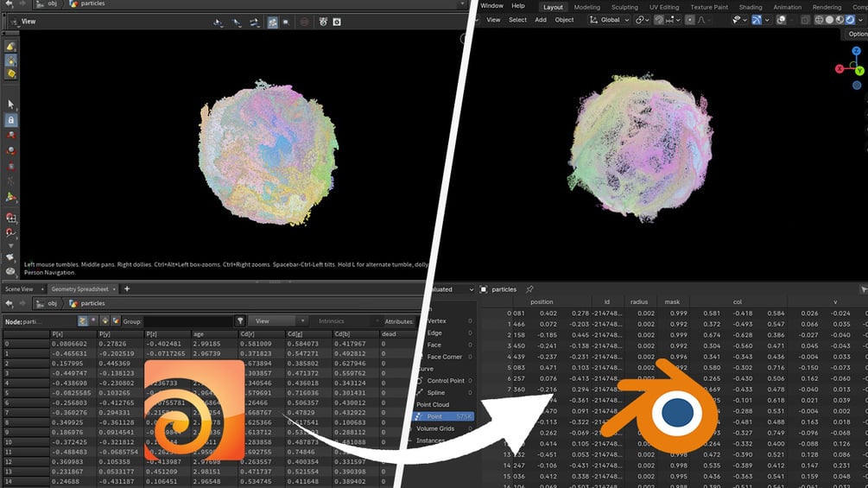The width and height of the screenshot is (868, 488).
Task: Click the Blender snap magnet icon
Action: [659, 20]
